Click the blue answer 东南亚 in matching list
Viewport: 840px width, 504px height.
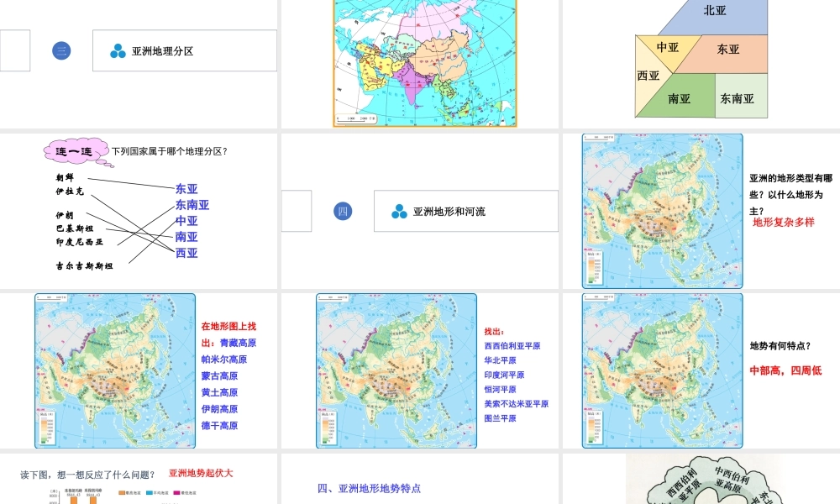point(192,205)
